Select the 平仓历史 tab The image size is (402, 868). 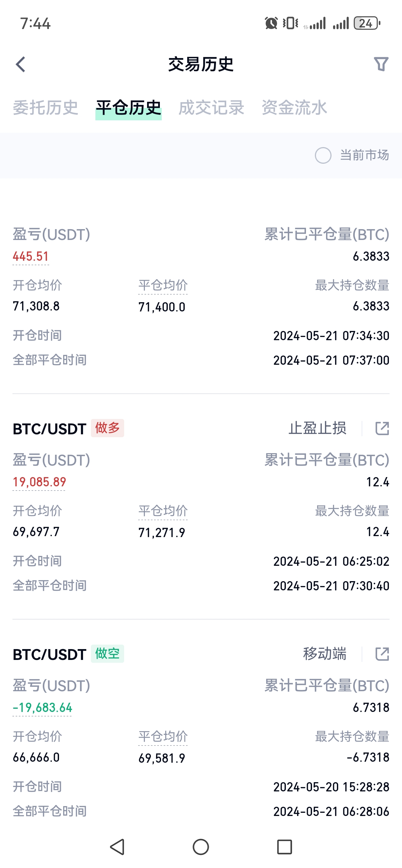click(x=128, y=108)
